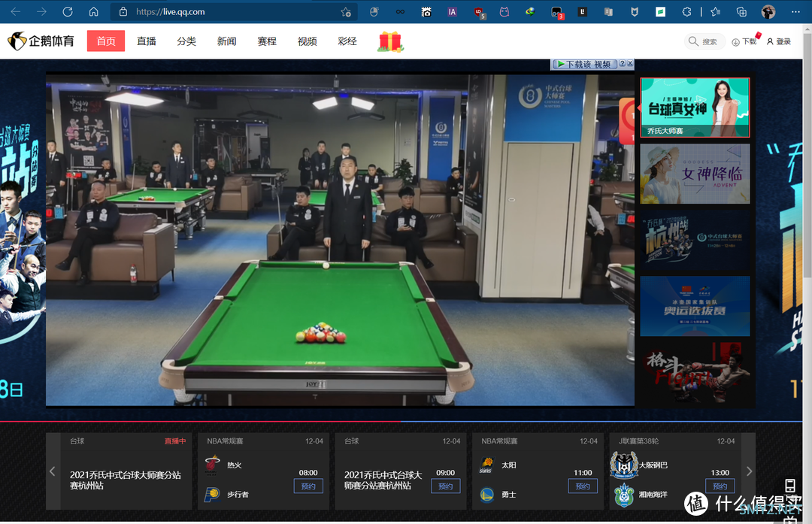Open the browser profile avatar
This screenshot has width=812, height=524.
tap(768, 11)
